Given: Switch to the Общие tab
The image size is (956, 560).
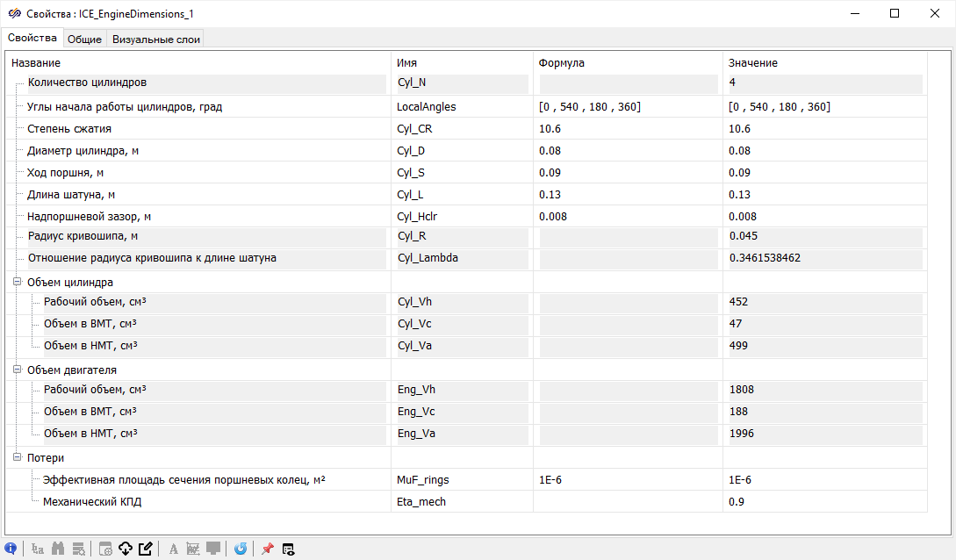Looking at the screenshot, I should (x=85, y=39).
